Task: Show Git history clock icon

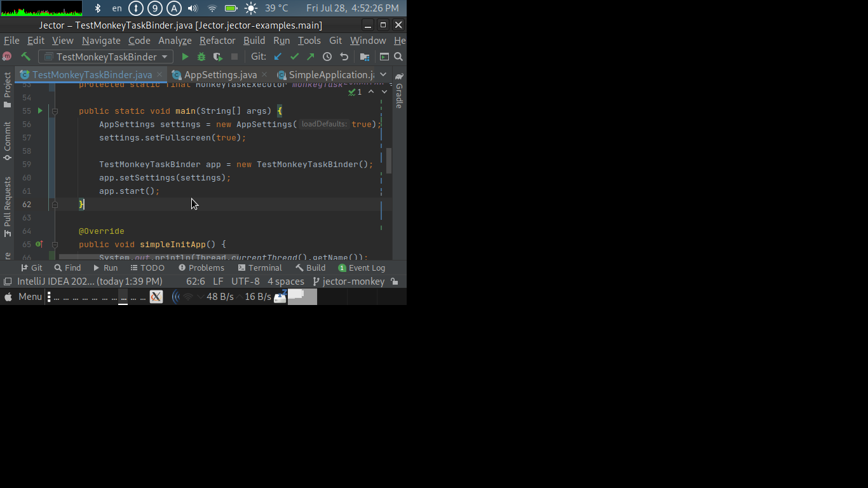Action: [327, 57]
